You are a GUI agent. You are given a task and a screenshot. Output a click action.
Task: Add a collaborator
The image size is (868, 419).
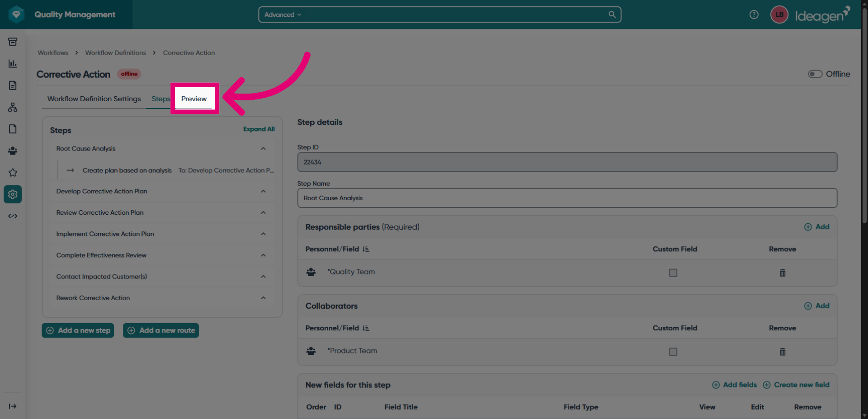click(817, 306)
